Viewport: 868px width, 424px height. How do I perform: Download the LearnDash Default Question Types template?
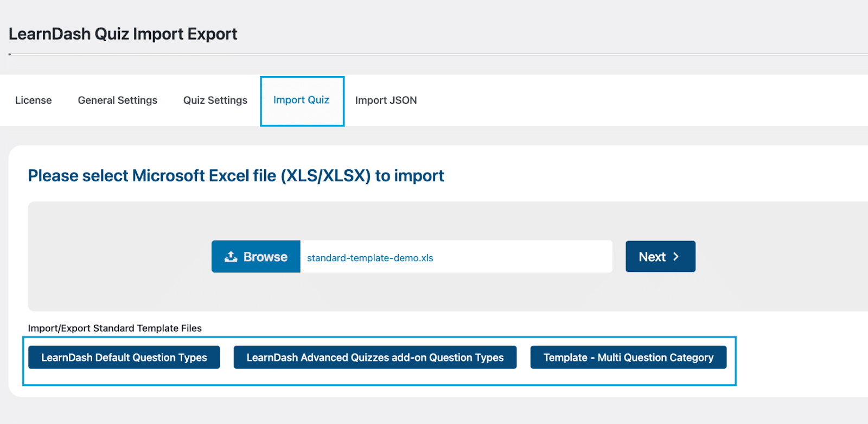click(124, 357)
